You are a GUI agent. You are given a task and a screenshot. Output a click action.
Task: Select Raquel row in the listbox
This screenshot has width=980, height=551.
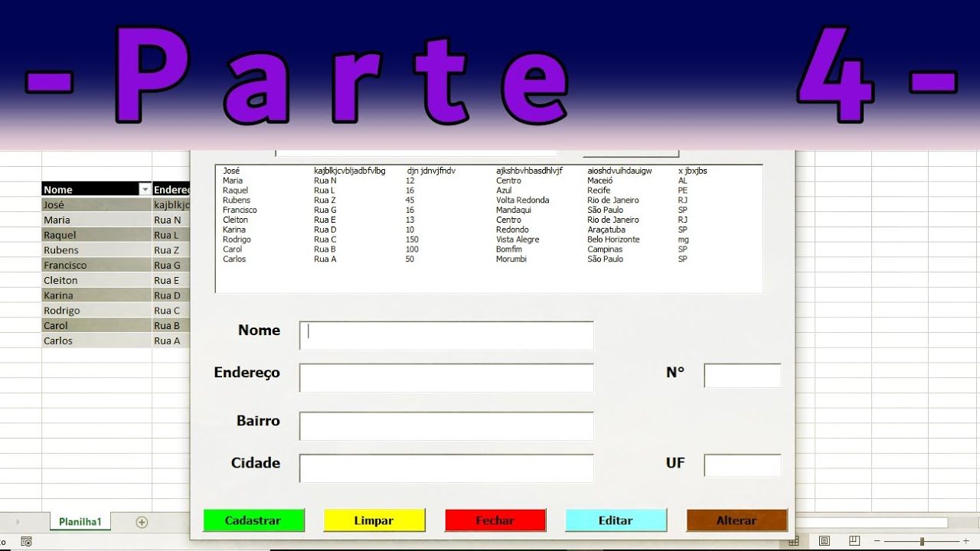click(488, 191)
